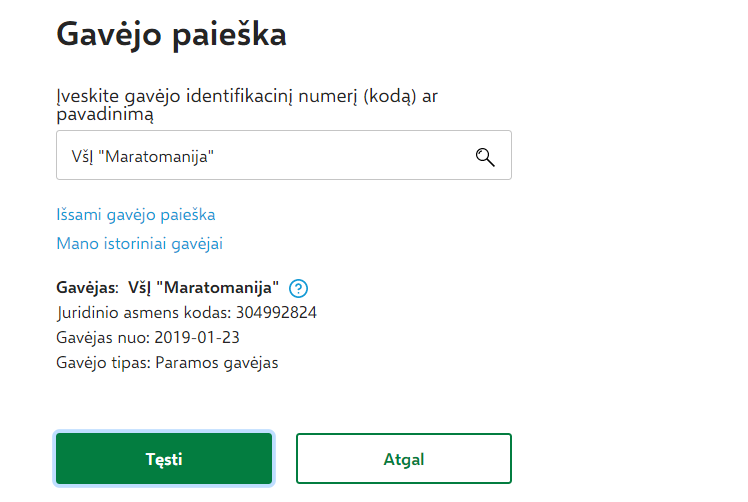
Task: Click the word pavadinimą in the field label
Action: tap(105, 115)
